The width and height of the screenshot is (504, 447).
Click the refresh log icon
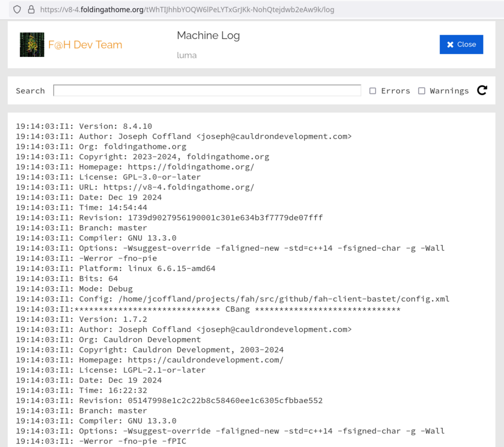coord(482,90)
